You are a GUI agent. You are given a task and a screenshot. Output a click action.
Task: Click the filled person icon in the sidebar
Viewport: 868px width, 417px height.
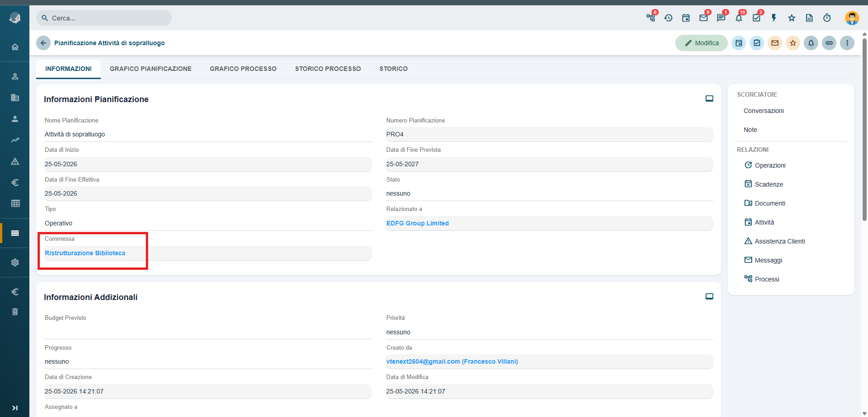(15, 119)
